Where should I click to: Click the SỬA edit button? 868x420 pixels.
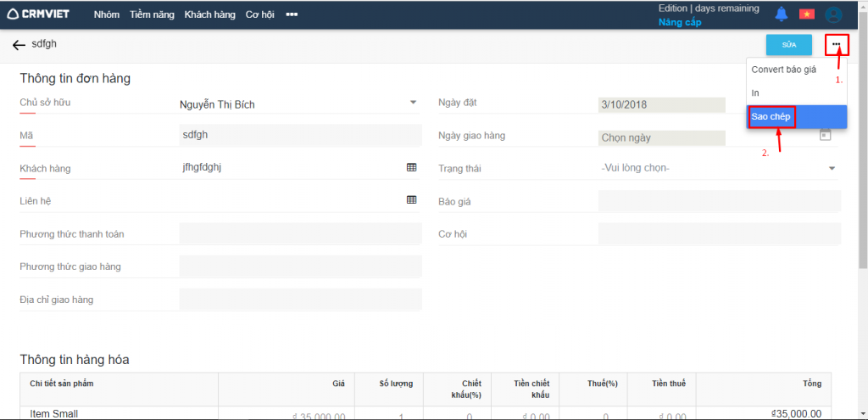(x=788, y=44)
